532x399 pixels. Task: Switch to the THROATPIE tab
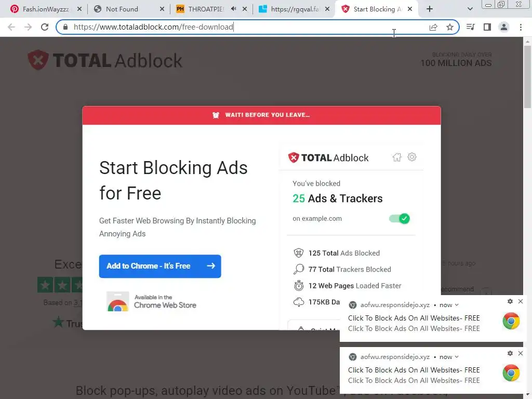pos(206,9)
